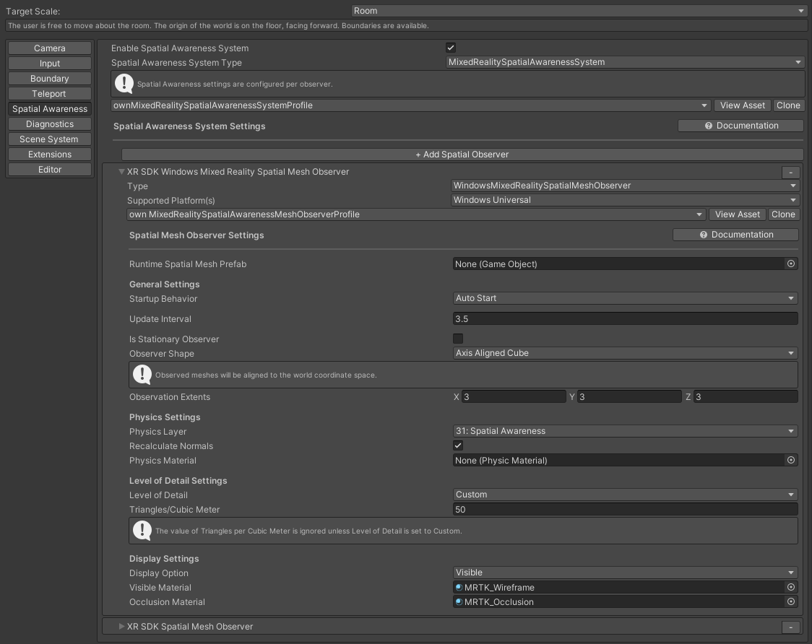
Task: Open ownMixedRealitySpatialAwarenessSystemProfile dropdown
Action: 410,105
